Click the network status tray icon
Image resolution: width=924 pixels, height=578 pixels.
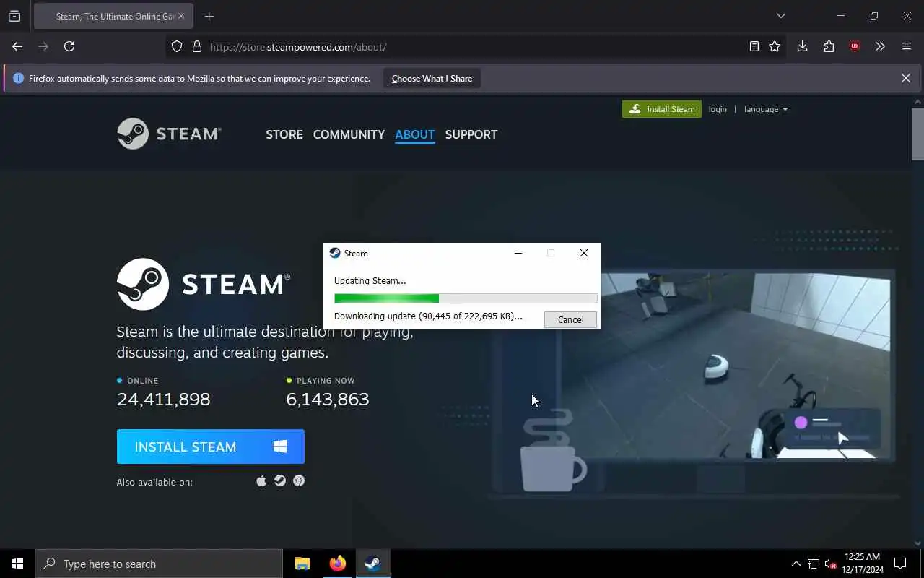[x=814, y=564]
